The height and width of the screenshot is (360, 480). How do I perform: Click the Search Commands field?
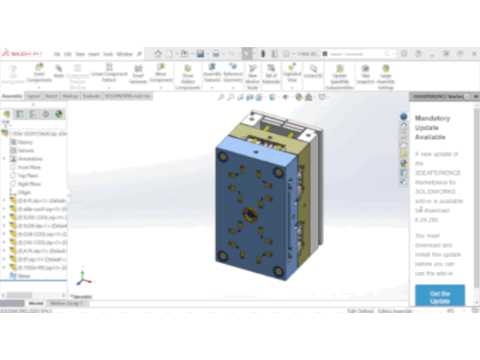point(356,54)
